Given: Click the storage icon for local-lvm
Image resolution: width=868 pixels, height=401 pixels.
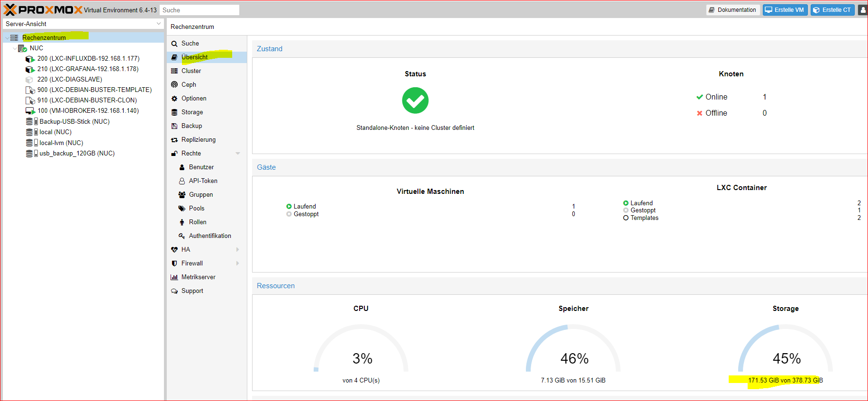Looking at the screenshot, I should click(32, 143).
